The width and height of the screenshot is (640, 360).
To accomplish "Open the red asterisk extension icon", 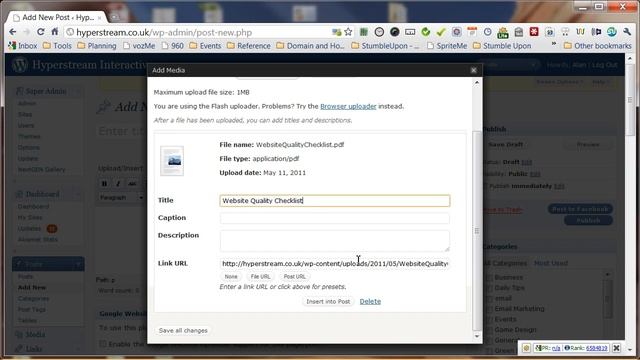I will 534,32.
